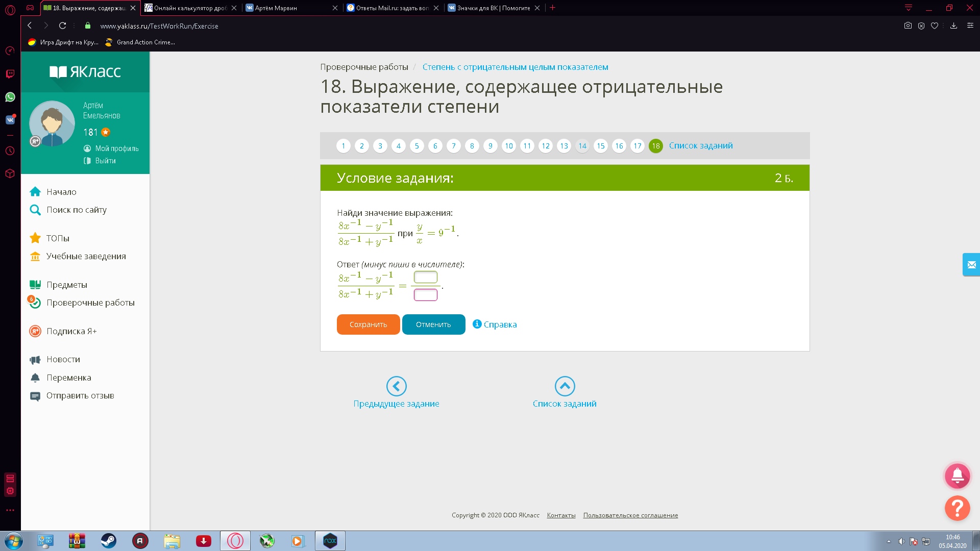Screen dimensions: 980x551
Task: Click the up-arrow Список заданий circle
Action: pos(565,386)
